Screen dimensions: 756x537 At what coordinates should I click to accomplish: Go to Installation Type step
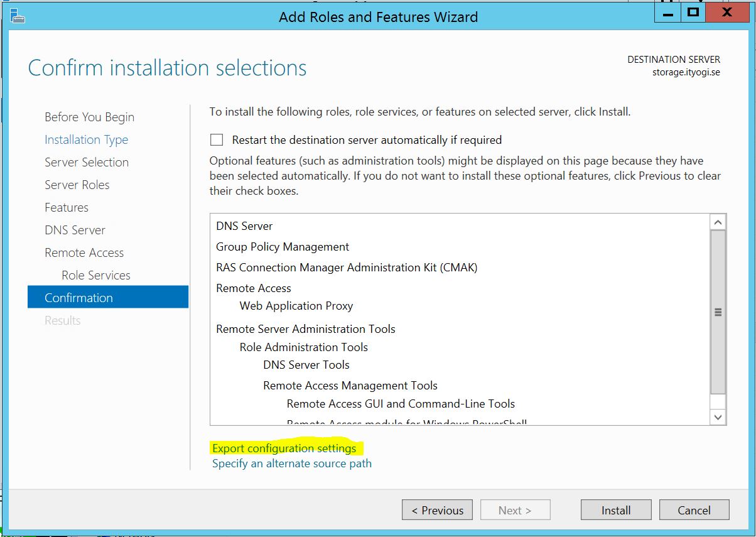(86, 139)
